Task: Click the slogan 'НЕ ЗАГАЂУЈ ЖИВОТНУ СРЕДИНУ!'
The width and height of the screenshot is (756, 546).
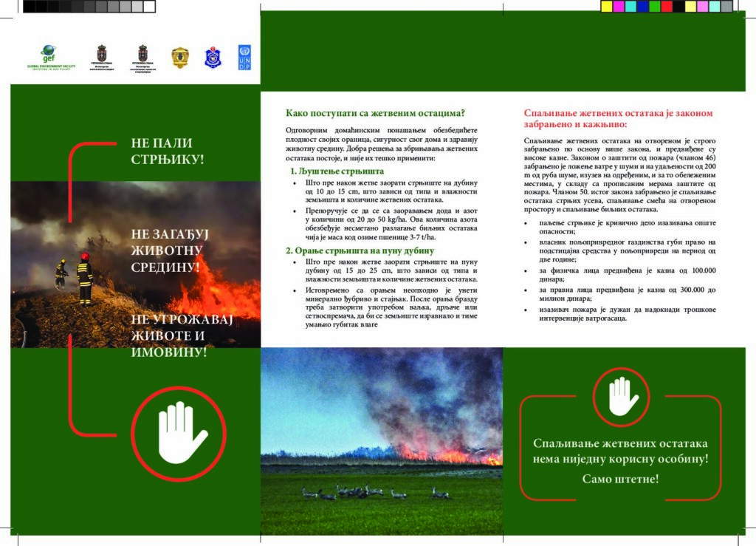Action: click(170, 250)
